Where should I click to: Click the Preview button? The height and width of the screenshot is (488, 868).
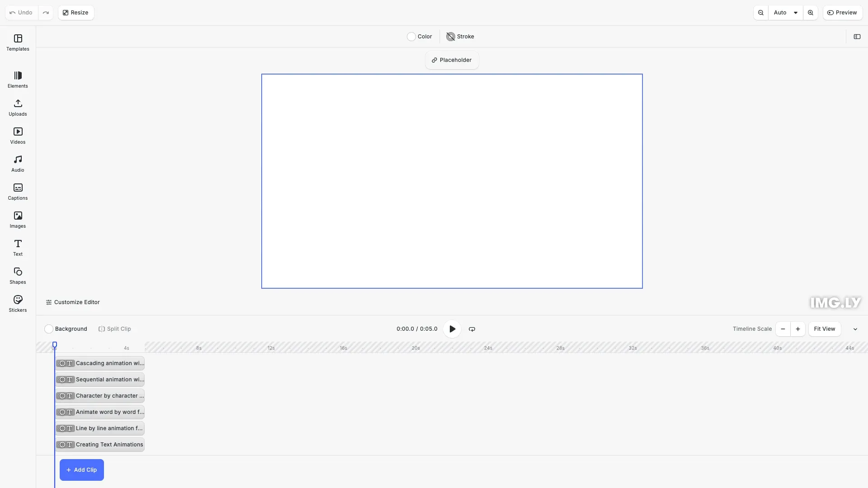coord(843,13)
